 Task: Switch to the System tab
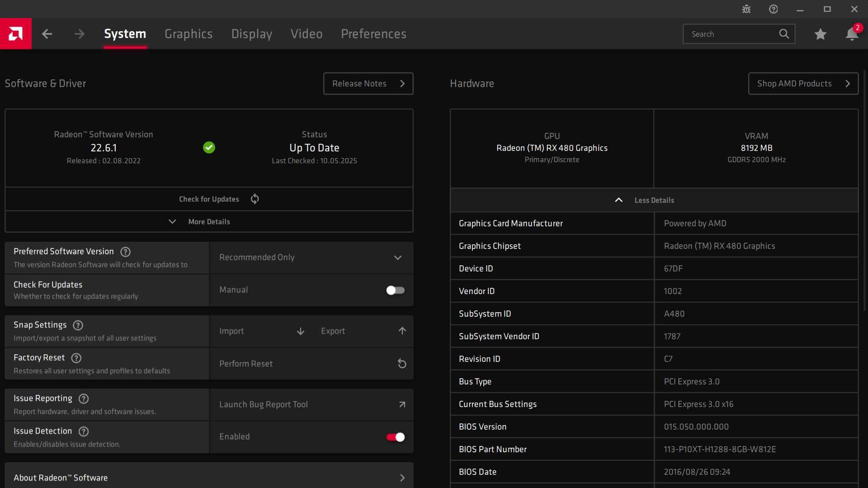(125, 34)
